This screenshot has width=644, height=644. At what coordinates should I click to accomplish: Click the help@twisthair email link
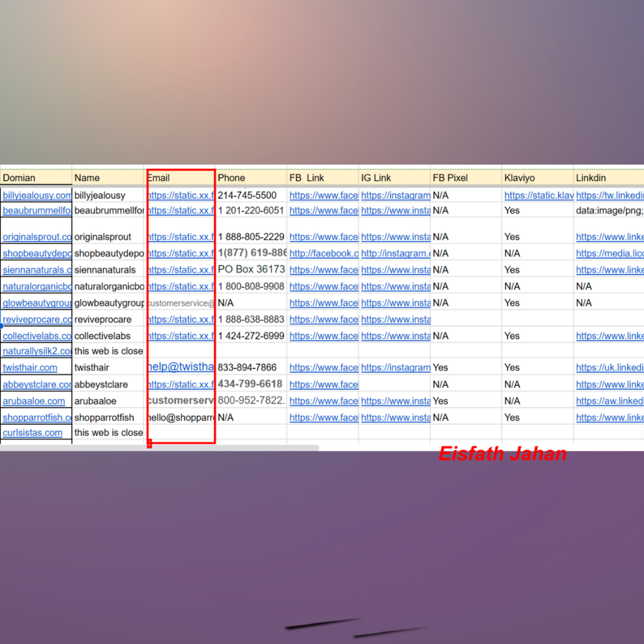pos(181,367)
